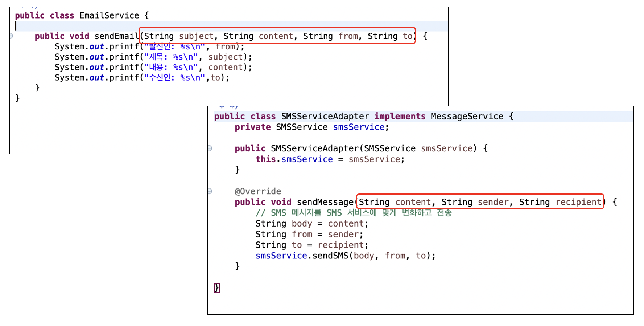Click the 'String to = recipient;' line
644x326 pixels.
click(312, 245)
